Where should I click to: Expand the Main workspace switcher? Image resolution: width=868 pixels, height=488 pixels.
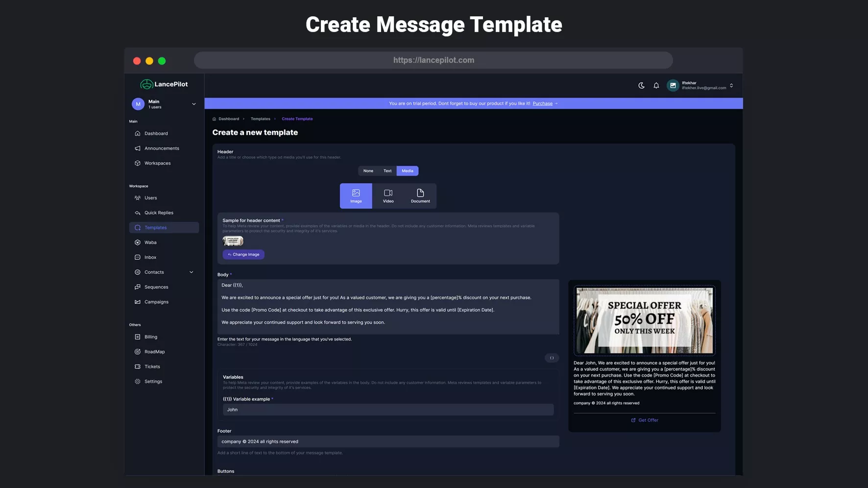pos(193,104)
